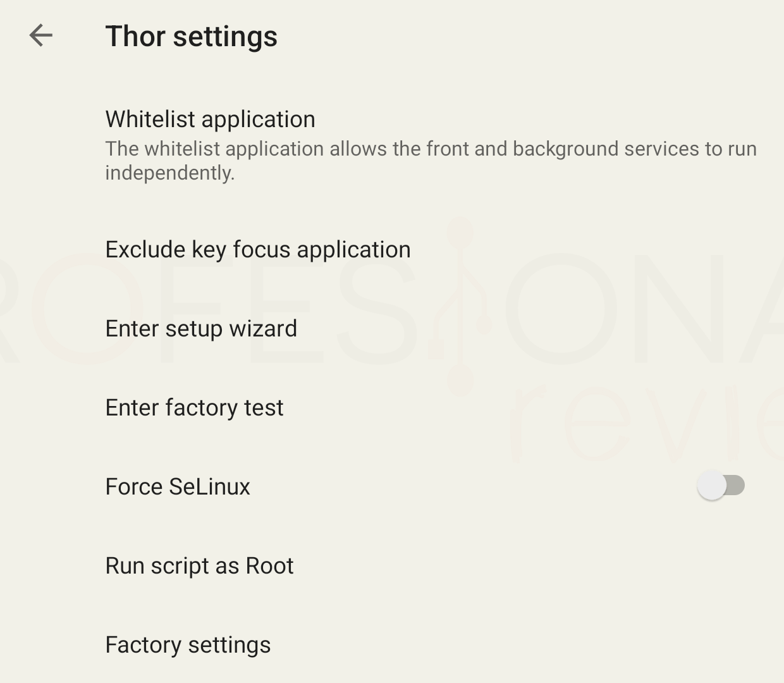
Task: Select the factory test list row
Action: point(392,408)
